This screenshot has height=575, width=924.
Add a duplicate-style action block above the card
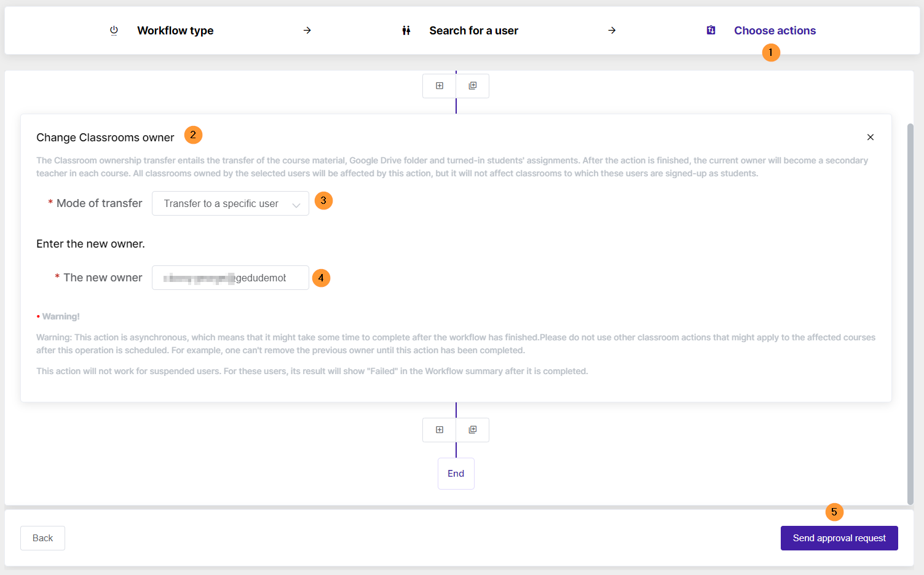point(473,86)
